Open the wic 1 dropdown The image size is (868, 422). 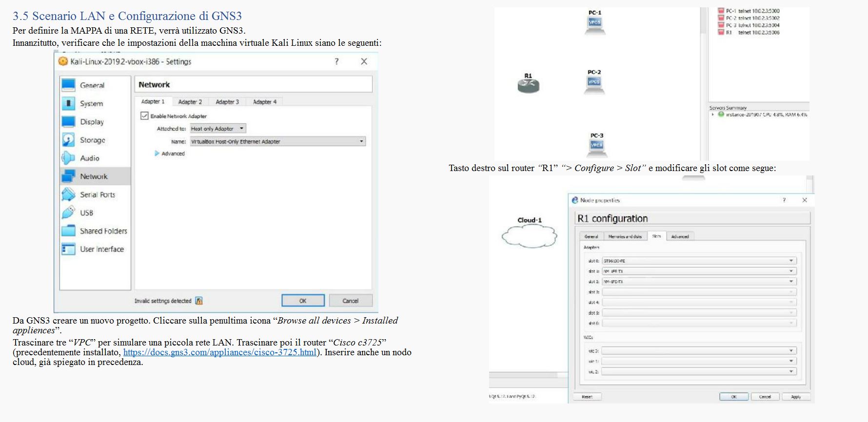699,361
